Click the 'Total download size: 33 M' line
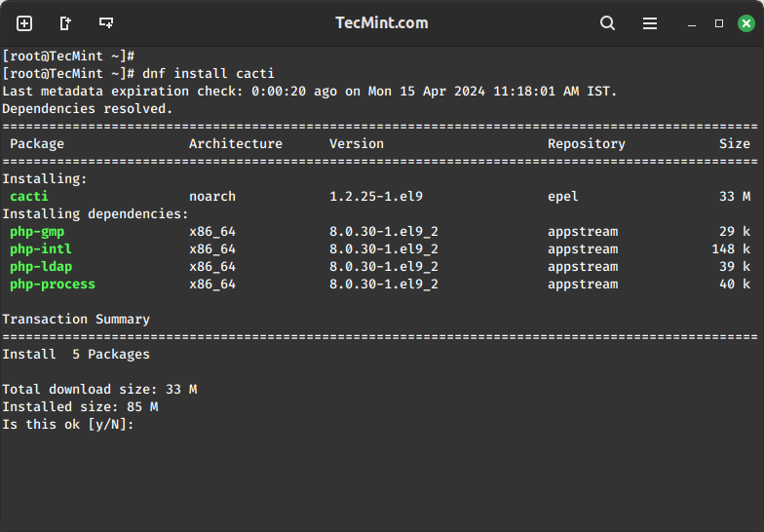 point(99,390)
